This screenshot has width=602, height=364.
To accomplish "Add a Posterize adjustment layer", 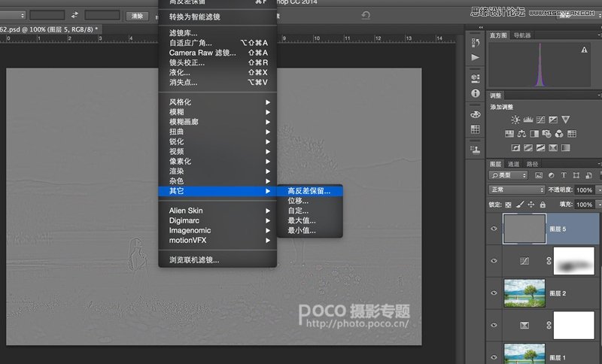I will [x=528, y=147].
